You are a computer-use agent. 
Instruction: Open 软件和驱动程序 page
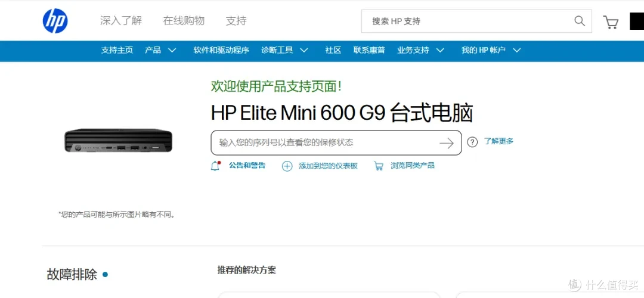(x=221, y=51)
